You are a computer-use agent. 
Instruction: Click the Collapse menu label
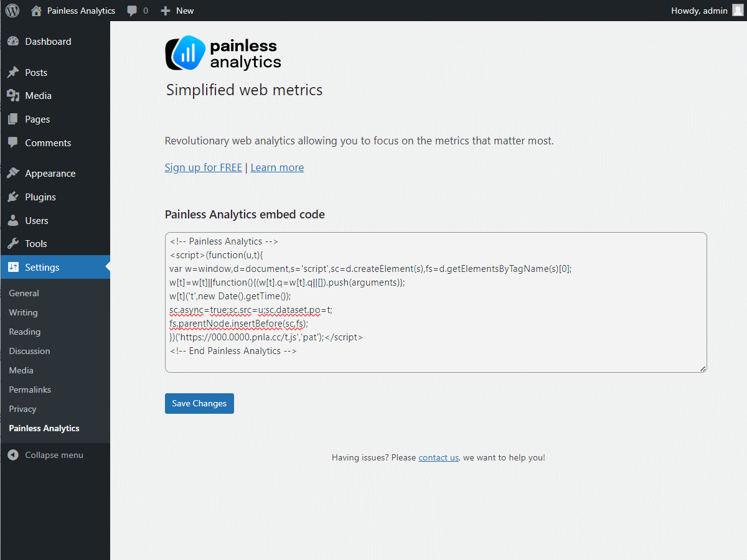(54, 455)
